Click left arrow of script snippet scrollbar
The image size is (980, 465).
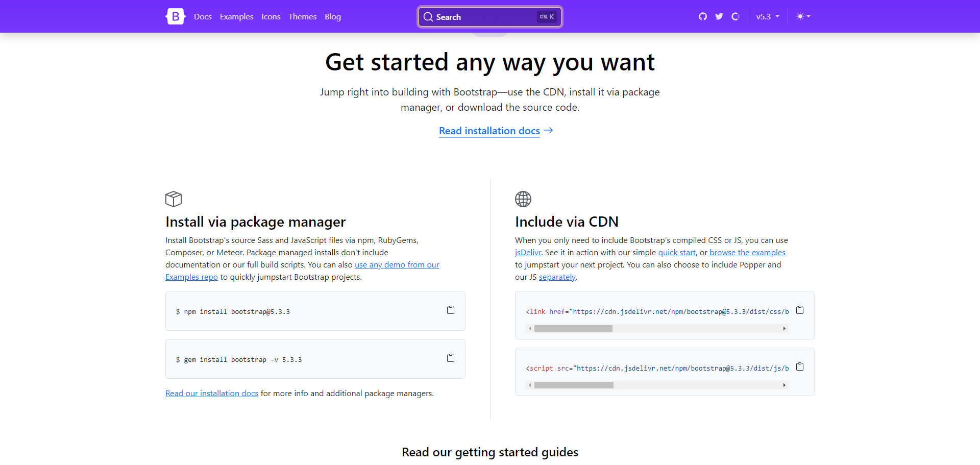pyautogui.click(x=530, y=385)
